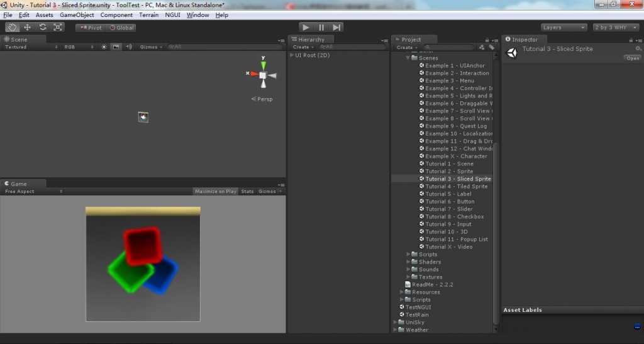The image size is (644, 344).
Task: Open the Edit menu
Action: point(24,15)
